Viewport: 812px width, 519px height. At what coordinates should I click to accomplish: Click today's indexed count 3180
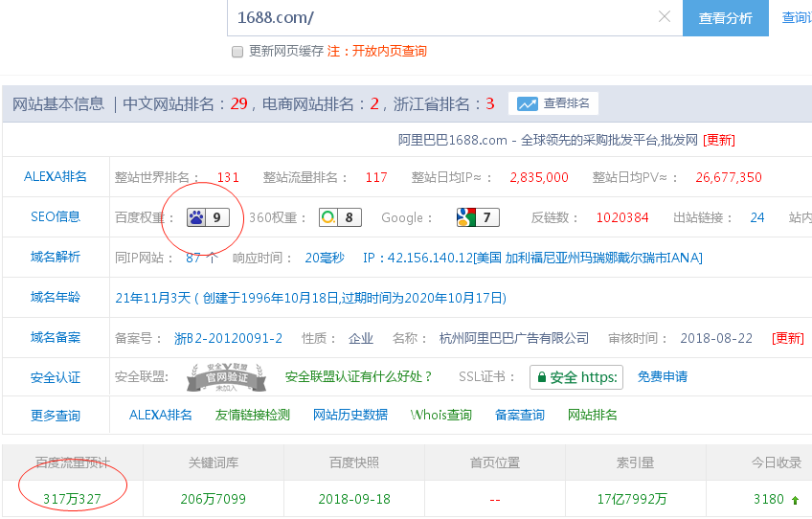769,499
